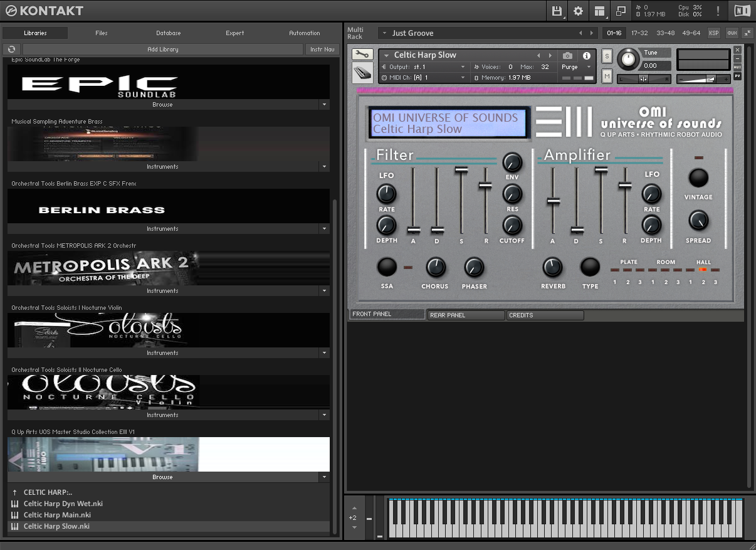Click the Add Library button

tap(163, 49)
